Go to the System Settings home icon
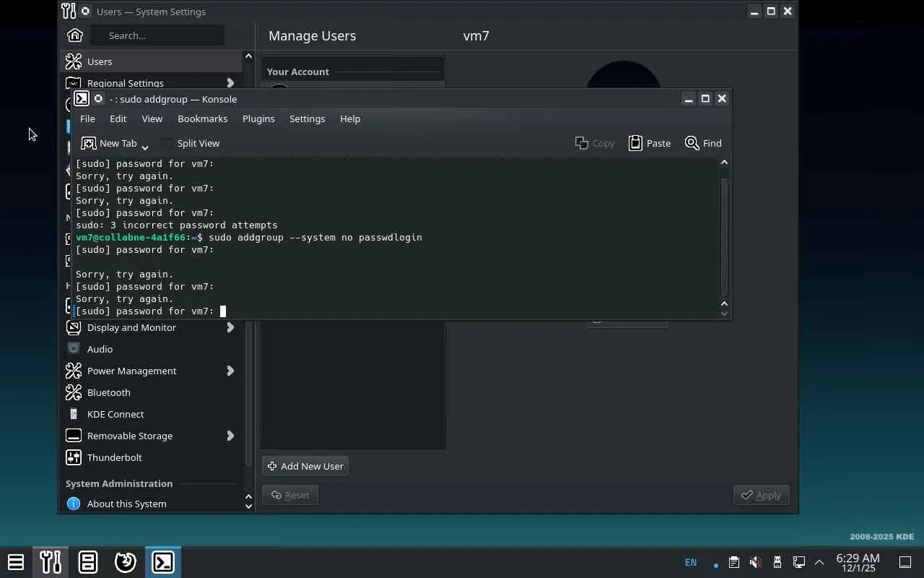 click(x=75, y=35)
